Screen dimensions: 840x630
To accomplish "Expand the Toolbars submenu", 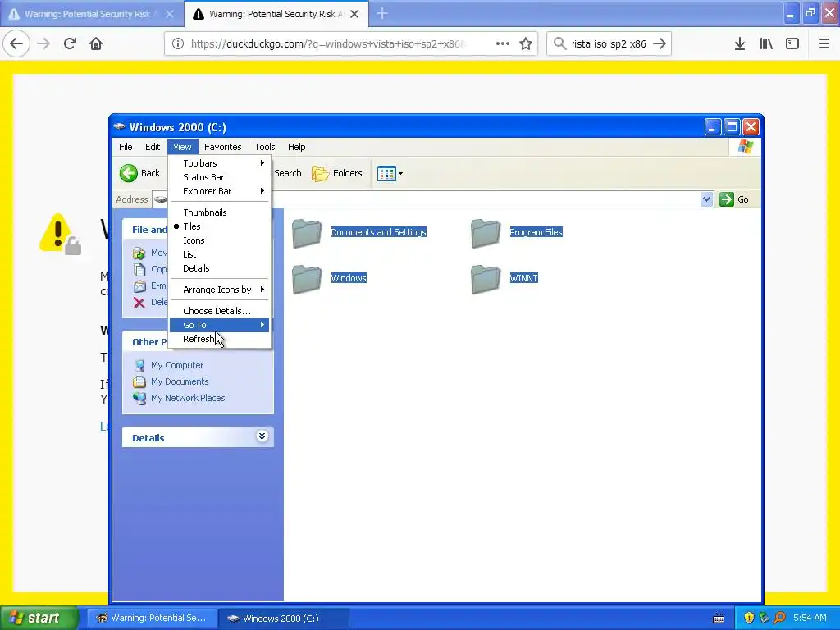I will tap(220, 163).
